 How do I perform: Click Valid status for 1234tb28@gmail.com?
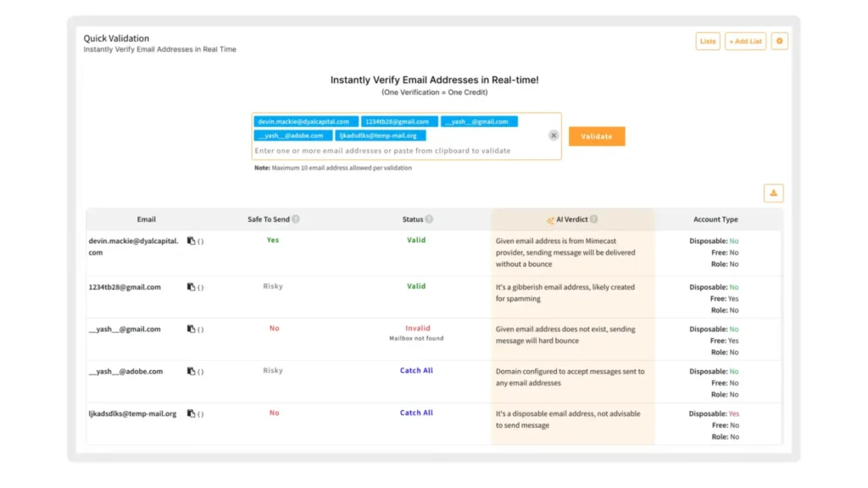416,286
